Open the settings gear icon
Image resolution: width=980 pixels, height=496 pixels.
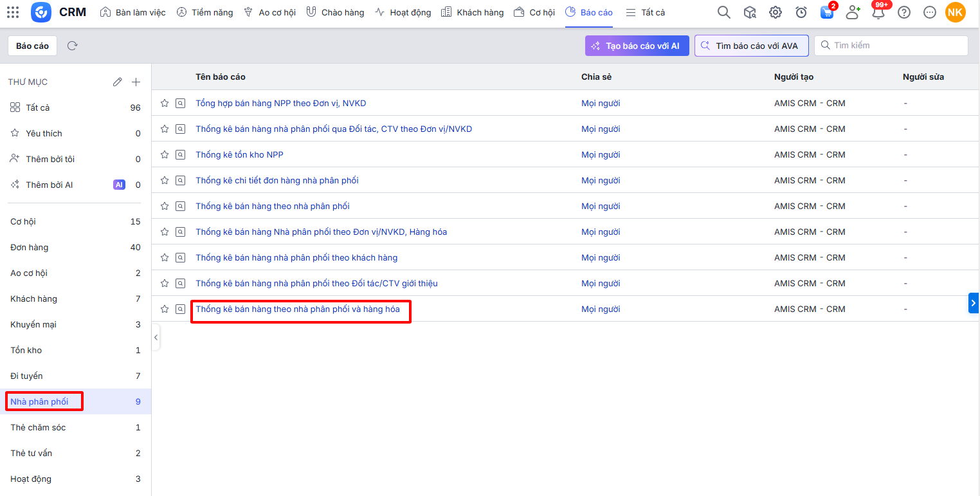click(x=776, y=12)
